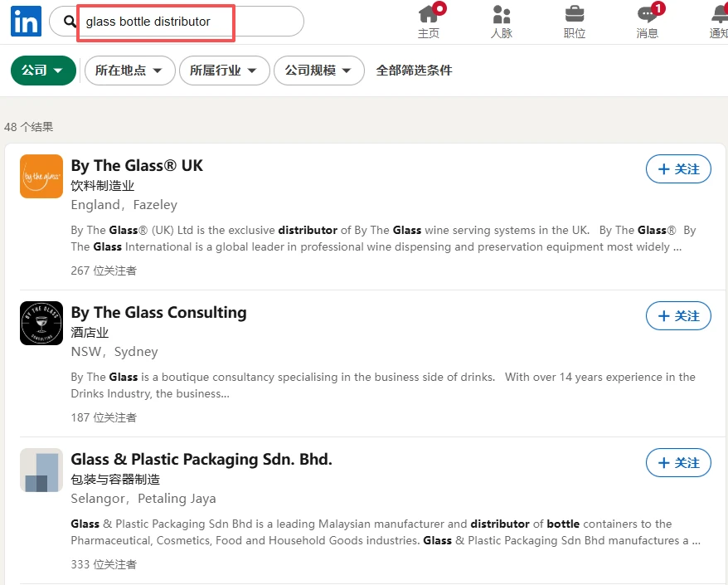Click the By The Glass UK description snippet
728x585 pixels.
384,238
